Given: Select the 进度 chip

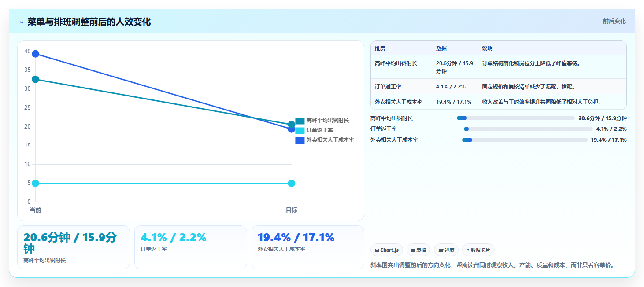Looking at the screenshot, I should pos(446,250).
